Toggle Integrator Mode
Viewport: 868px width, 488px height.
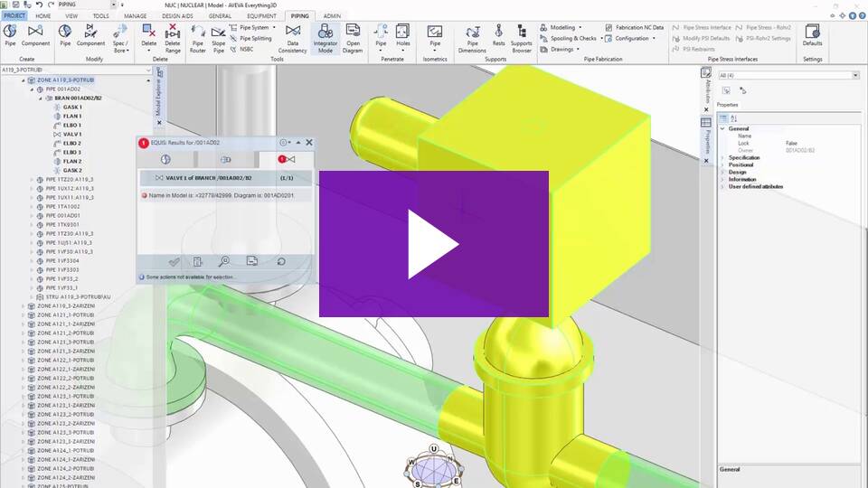click(325, 39)
